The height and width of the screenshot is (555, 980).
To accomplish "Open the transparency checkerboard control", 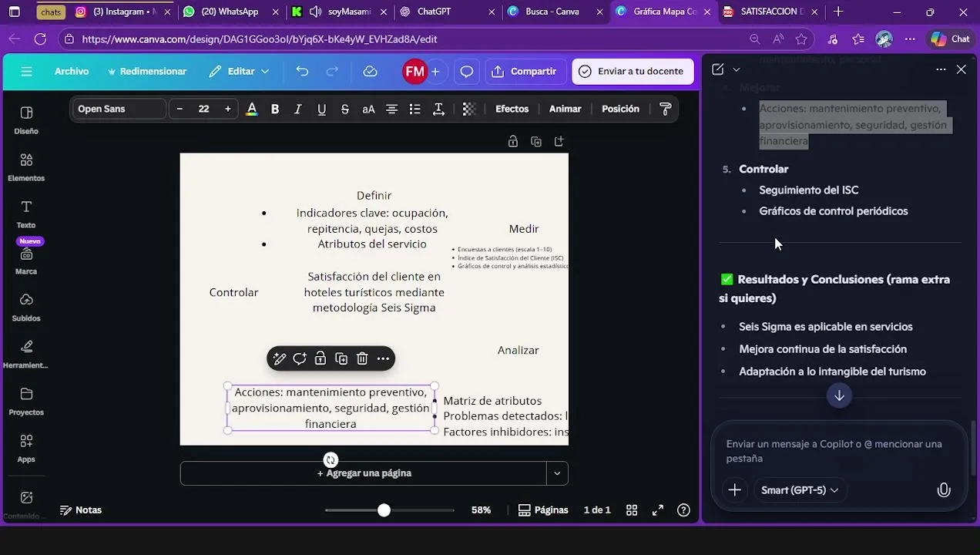I will pyautogui.click(x=468, y=109).
